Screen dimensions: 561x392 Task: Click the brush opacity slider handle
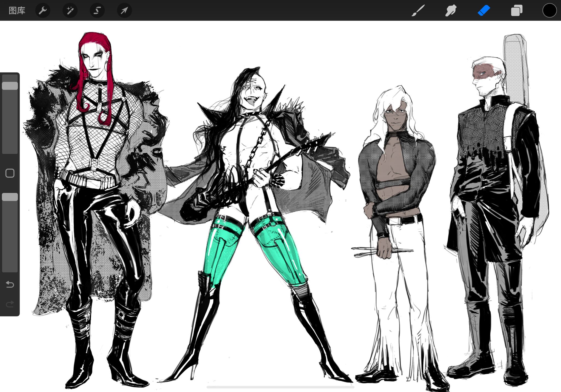point(10,197)
